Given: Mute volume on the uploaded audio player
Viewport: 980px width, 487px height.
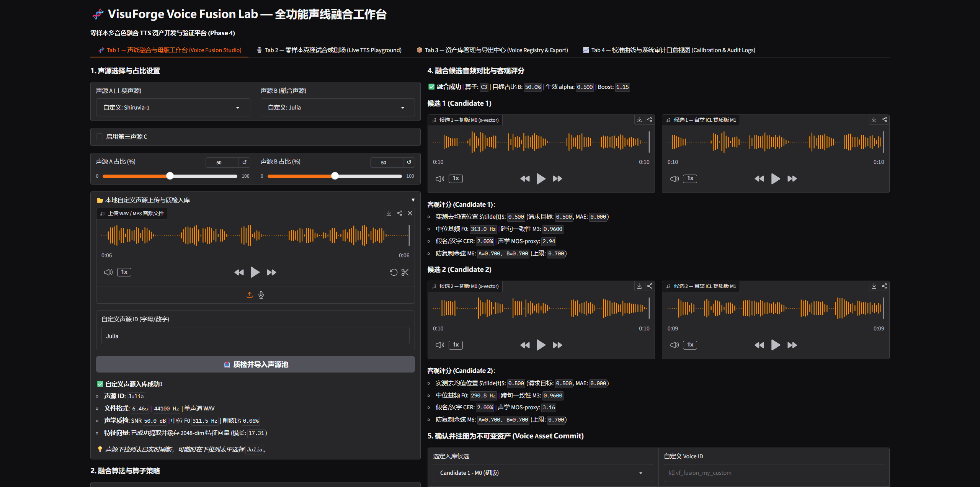Looking at the screenshot, I should pyautogui.click(x=108, y=272).
